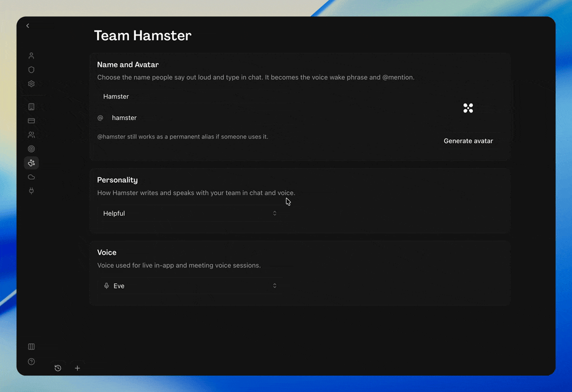Click the back arrow at top left
This screenshot has height=392, width=572.
(x=28, y=26)
